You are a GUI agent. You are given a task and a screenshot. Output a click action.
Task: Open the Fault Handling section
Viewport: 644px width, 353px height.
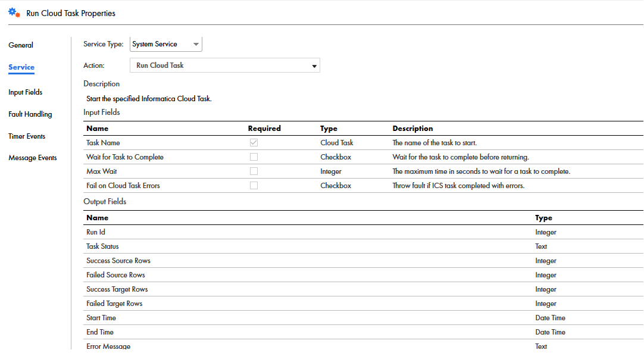pos(30,114)
